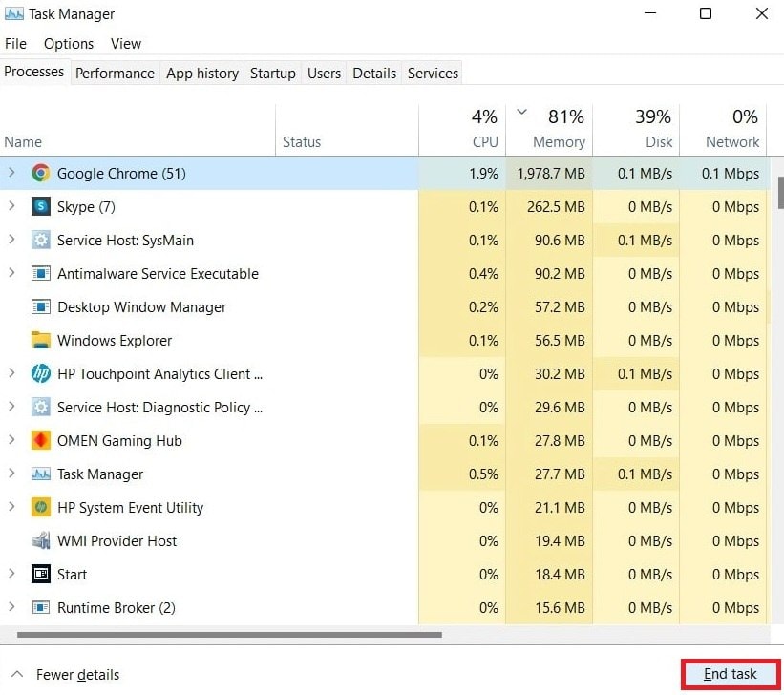
Task: Click the HP System Event Utility icon
Action: (x=40, y=508)
